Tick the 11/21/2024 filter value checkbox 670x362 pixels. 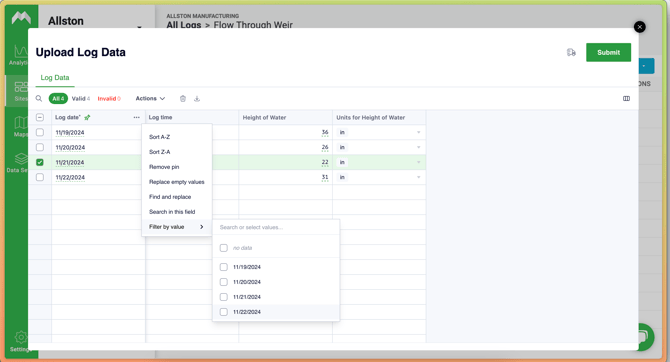click(x=223, y=297)
